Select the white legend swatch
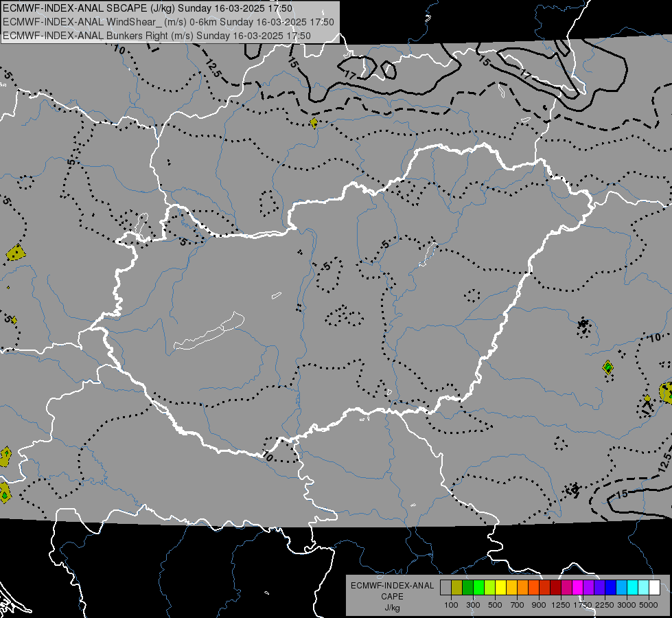The width and height of the screenshot is (672, 618). [x=654, y=587]
